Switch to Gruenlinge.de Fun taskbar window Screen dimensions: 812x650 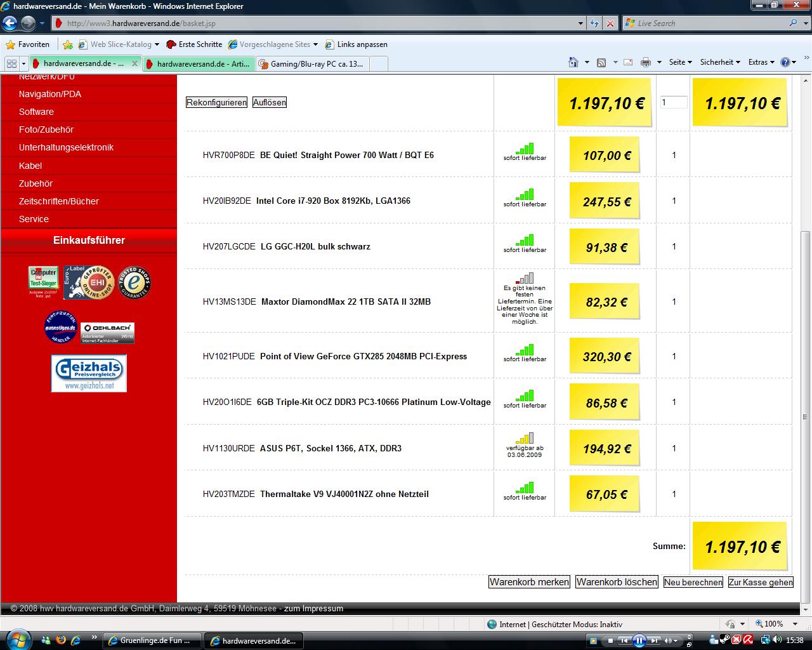(x=152, y=640)
